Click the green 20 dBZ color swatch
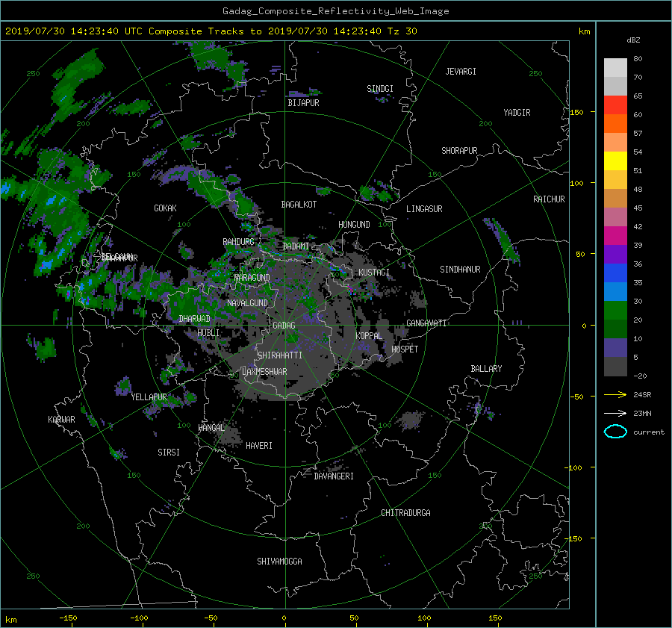Image resolution: width=672 pixels, height=628 pixels. point(615,311)
